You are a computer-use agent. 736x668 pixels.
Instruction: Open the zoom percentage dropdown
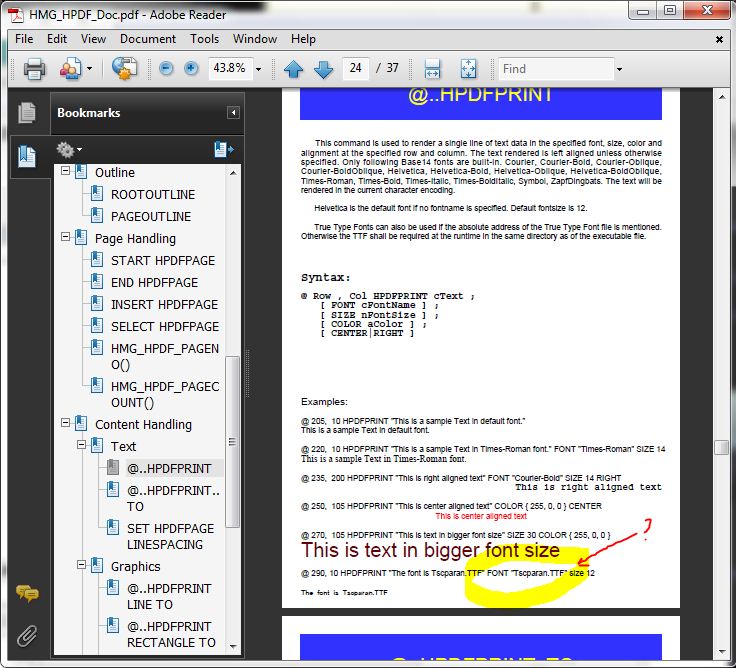259,69
